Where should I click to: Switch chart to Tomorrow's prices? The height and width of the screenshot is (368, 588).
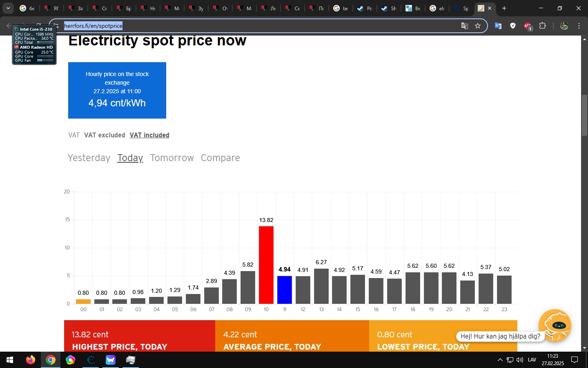(172, 158)
